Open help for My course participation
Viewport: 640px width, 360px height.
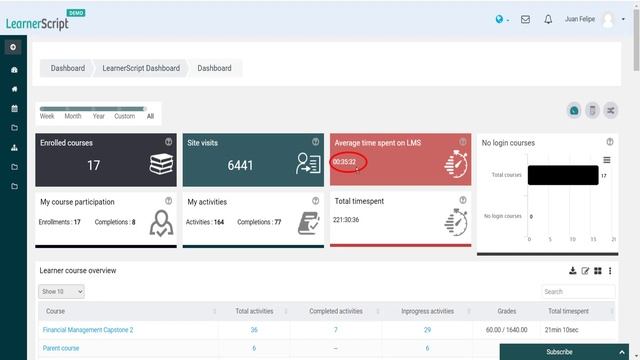click(169, 201)
